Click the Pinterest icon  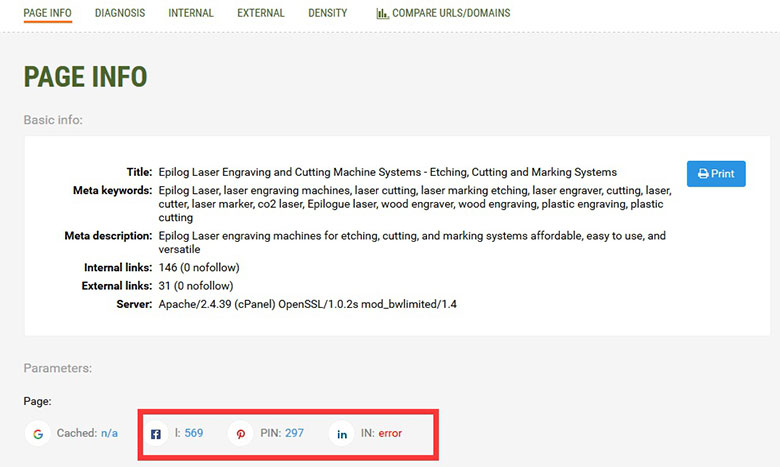[x=241, y=434]
